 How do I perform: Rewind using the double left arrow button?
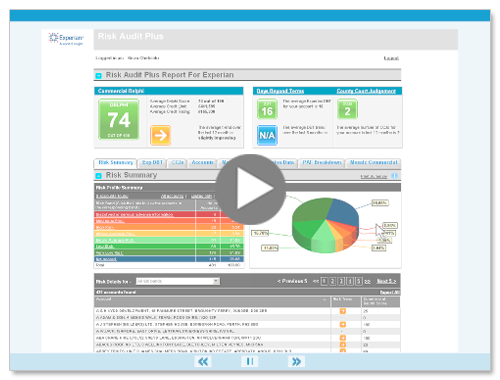[203, 361]
